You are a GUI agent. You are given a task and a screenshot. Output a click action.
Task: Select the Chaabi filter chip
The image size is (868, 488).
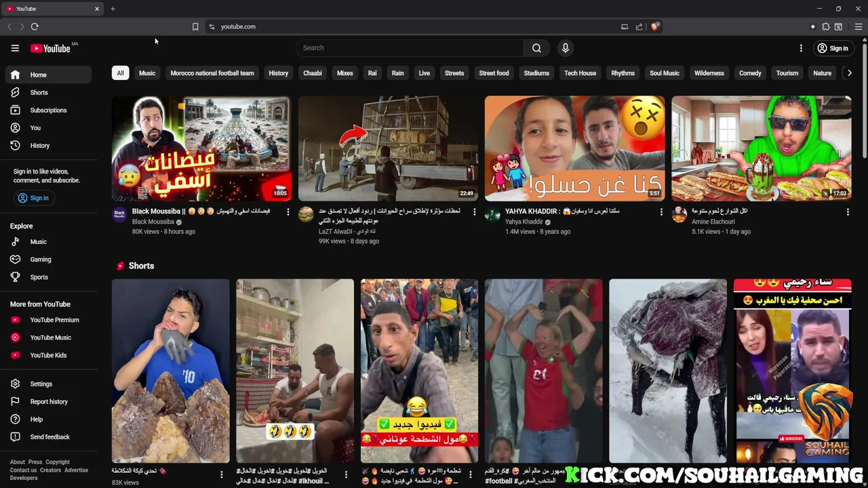313,73
